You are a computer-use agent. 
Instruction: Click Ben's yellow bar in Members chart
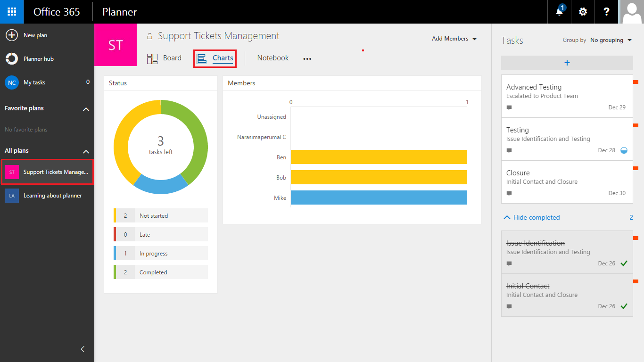click(x=379, y=157)
